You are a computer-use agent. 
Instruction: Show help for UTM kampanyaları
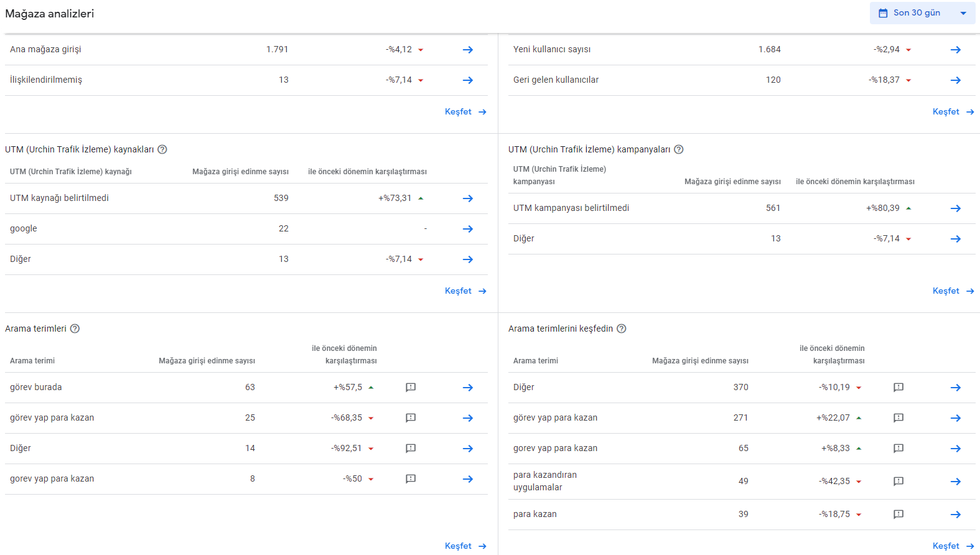[679, 149]
